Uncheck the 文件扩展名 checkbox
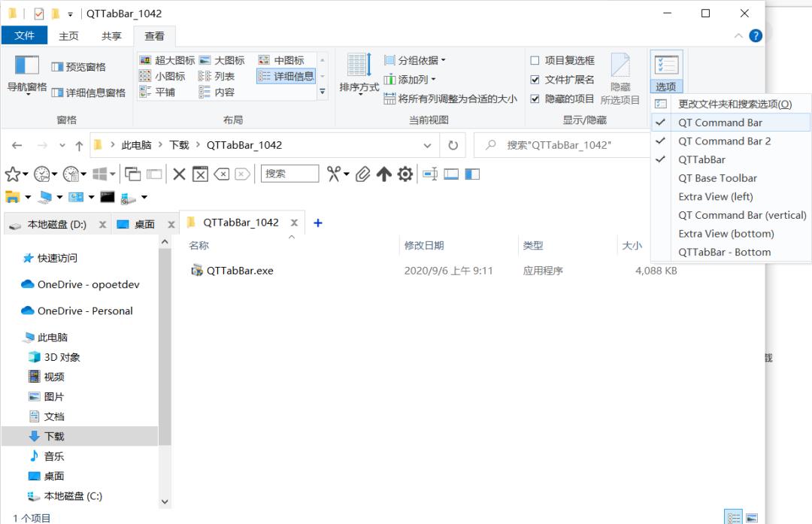Image resolution: width=812 pixels, height=524 pixels. [x=535, y=80]
